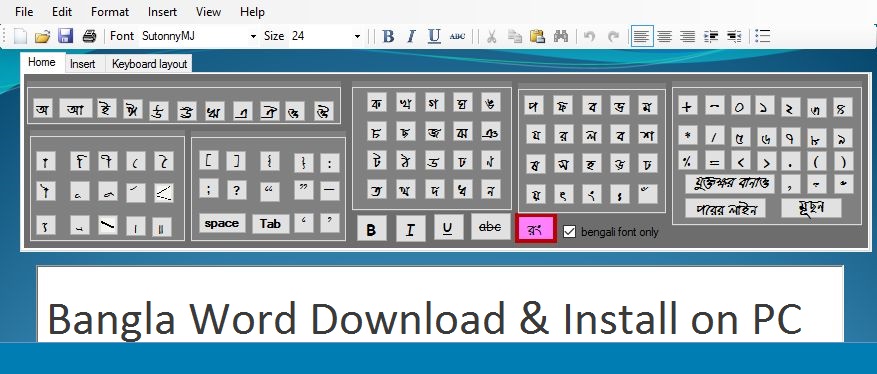Save the document with floppy disk icon
Image resolution: width=877 pixels, height=374 pixels.
tap(65, 37)
